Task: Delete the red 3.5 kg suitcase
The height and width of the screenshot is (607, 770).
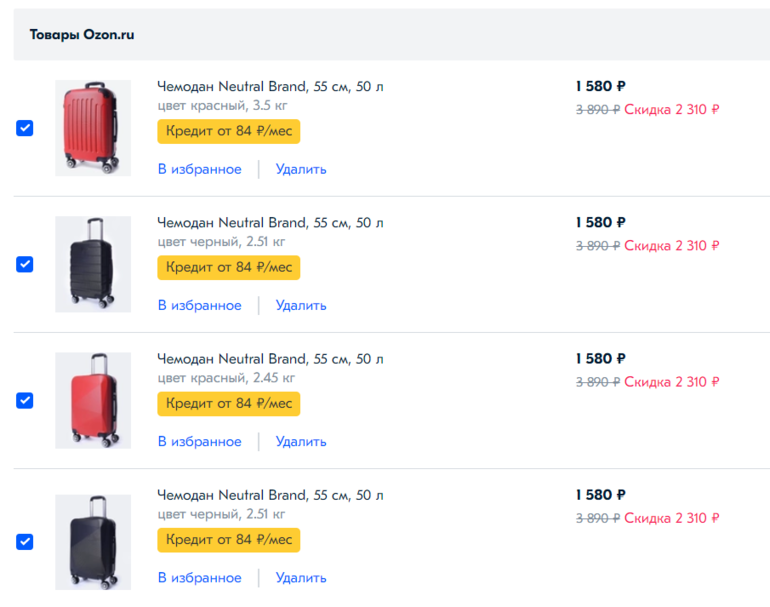Action: coord(301,169)
